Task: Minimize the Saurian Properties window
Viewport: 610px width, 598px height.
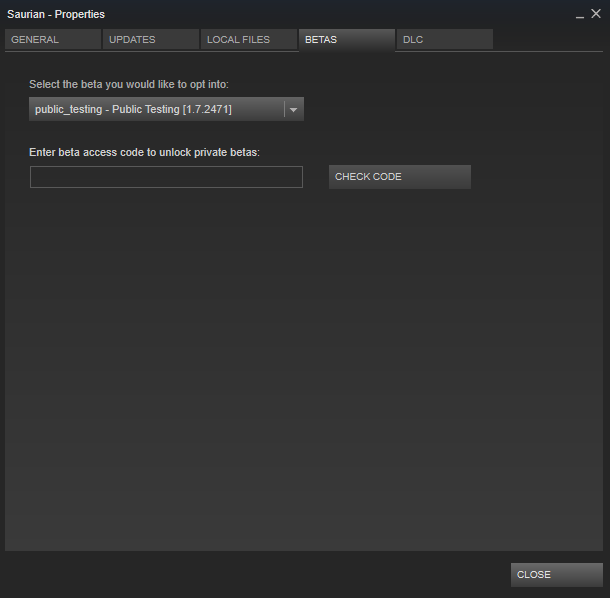Action: (x=580, y=15)
